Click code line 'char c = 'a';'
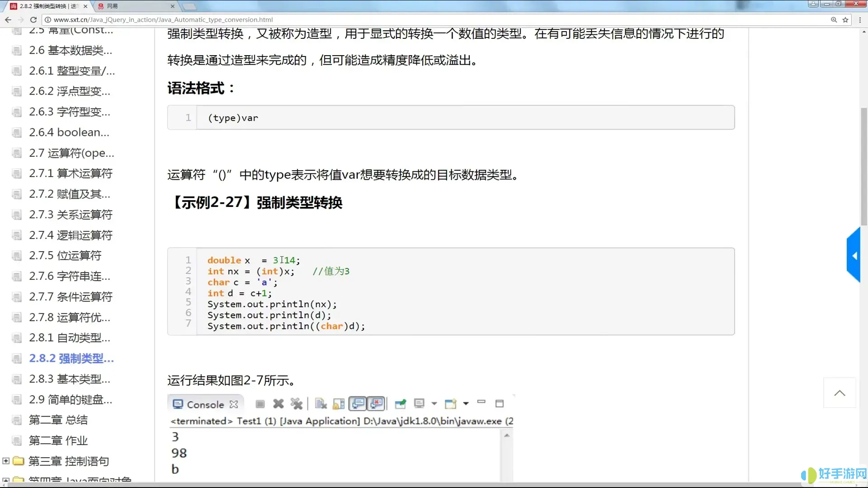 pos(242,282)
